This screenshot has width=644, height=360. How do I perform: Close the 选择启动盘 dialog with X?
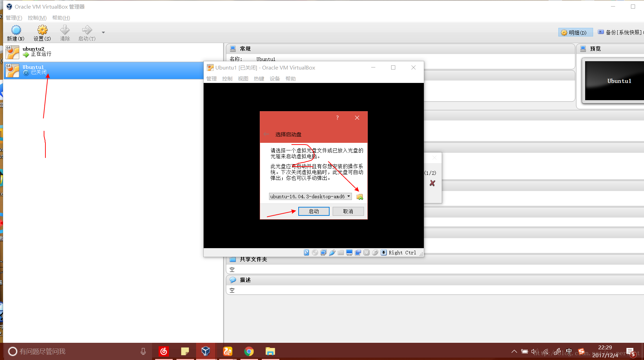point(357,118)
